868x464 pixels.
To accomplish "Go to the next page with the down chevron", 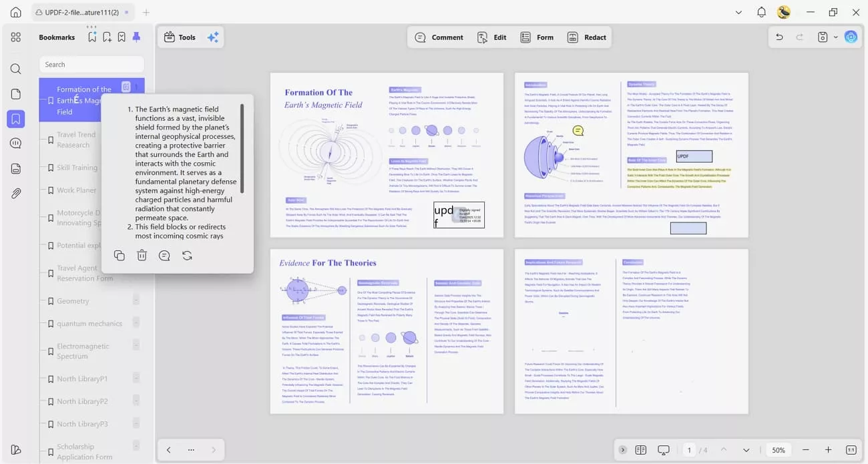I will point(746,450).
